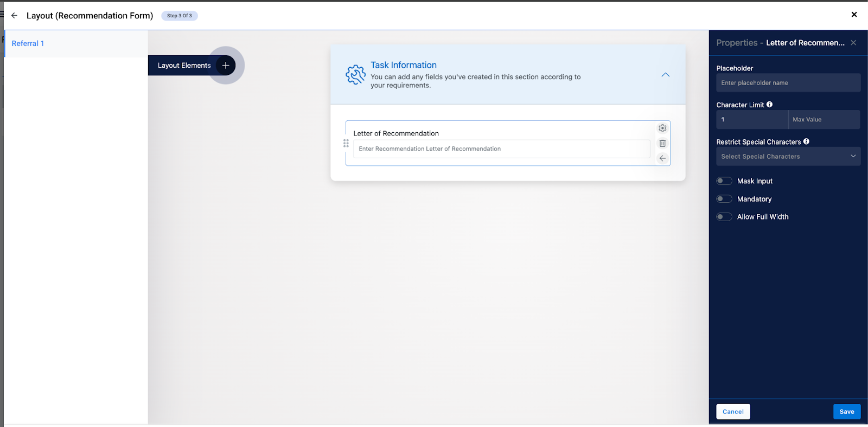Turn on the Mandatory toggle
The image size is (868, 427).
point(724,199)
